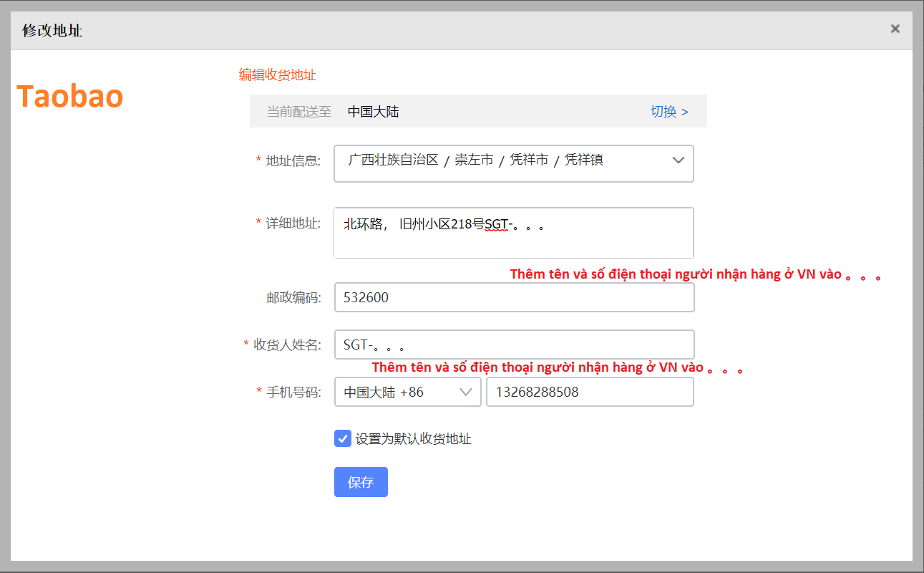Click the 详细地址 label
This screenshot has width=924, height=573.
pyautogui.click(x=293, y=223)
